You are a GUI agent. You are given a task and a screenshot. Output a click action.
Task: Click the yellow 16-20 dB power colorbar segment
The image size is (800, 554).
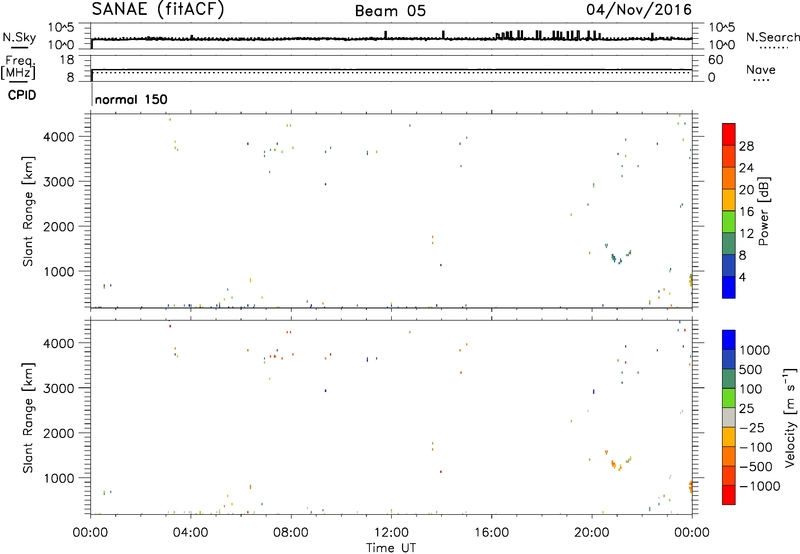pos(729,199)
